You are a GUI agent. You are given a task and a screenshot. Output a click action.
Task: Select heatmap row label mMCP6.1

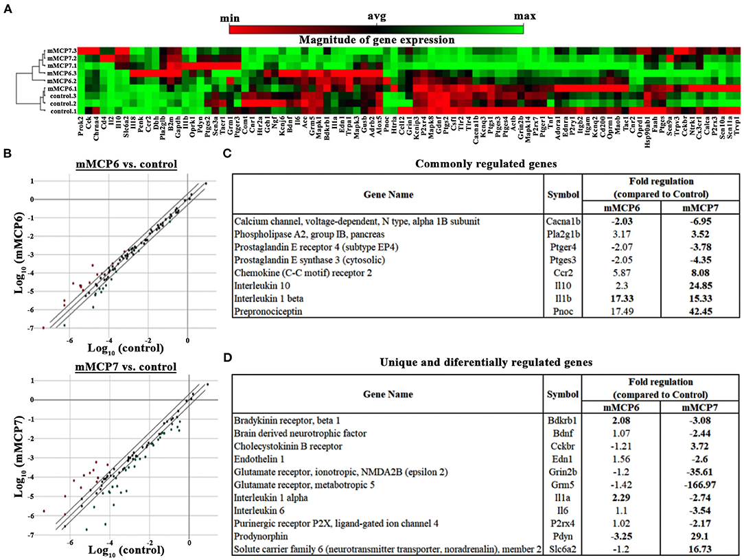62,89
